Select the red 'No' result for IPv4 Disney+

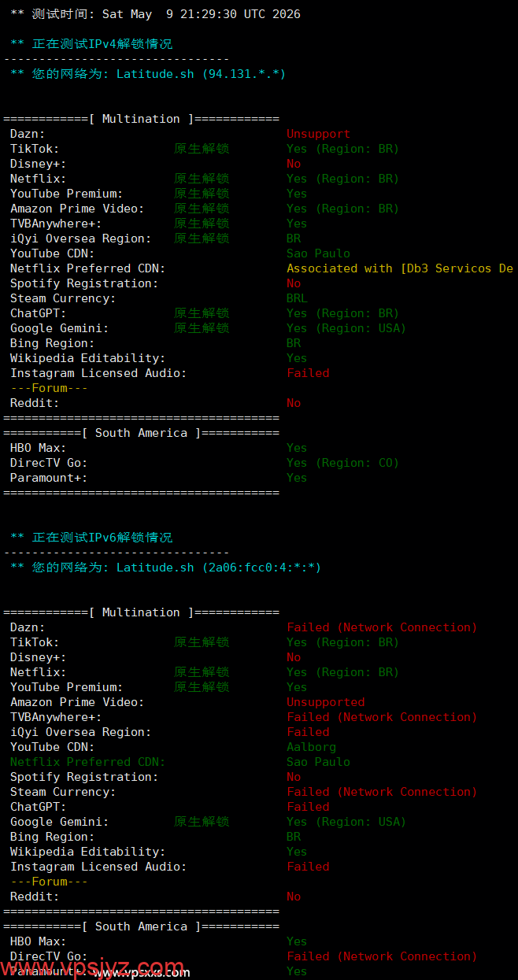294,164
